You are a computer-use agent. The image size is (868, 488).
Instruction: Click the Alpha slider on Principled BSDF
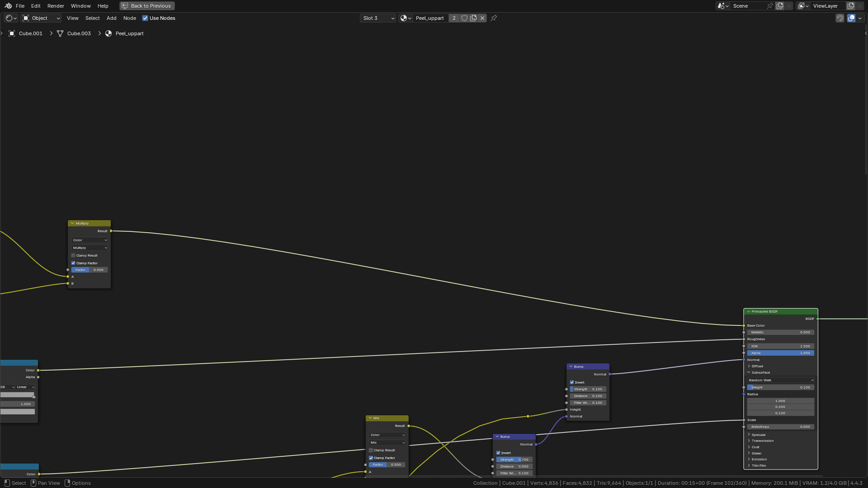pyautogui.click(x=780, y=353)
